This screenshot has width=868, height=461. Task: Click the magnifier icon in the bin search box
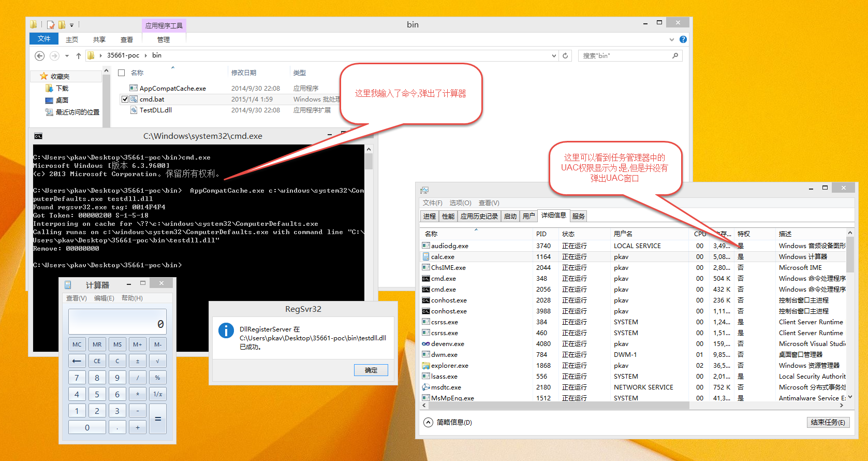pyautogui.click(x=675, y=55)
